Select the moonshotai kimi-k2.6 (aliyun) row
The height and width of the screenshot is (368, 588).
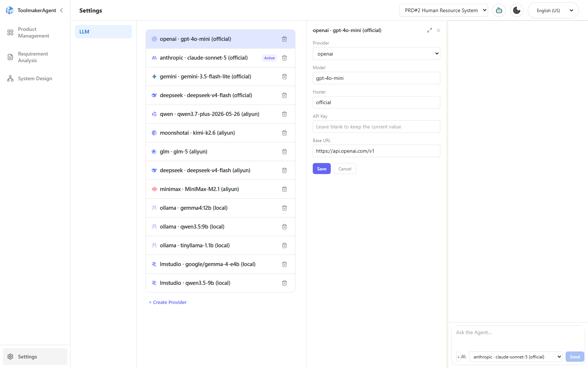220,133
